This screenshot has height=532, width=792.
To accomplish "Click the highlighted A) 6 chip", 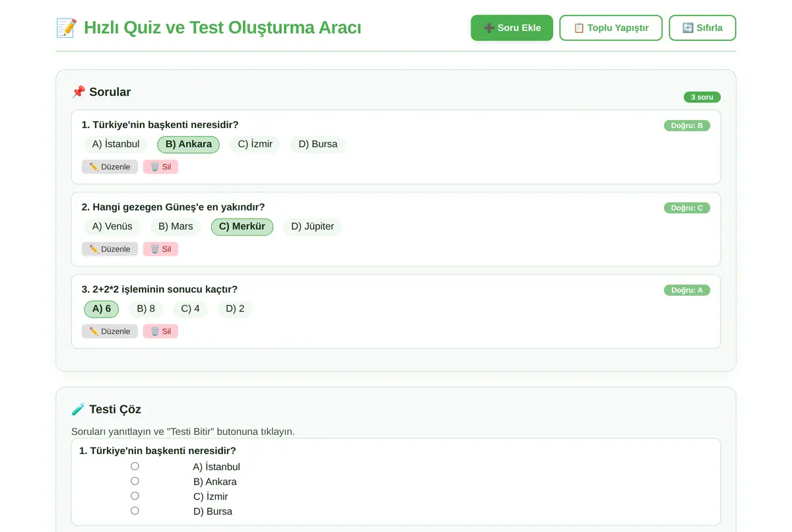I will (x=102, y=309).
